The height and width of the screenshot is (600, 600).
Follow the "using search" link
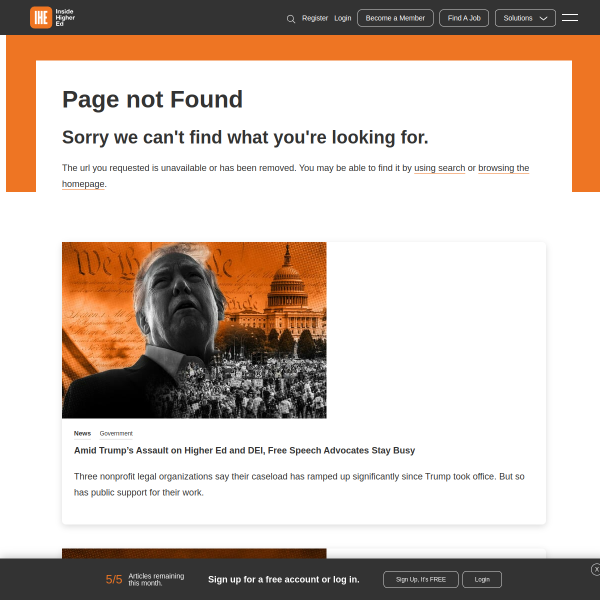point(440,168)
